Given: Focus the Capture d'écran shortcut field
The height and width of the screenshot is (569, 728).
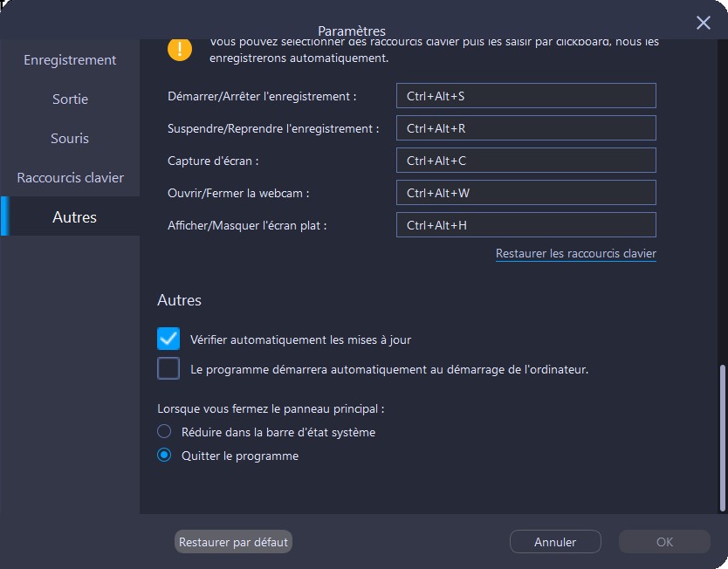Looking at the screenshot, I should point(525,161).
